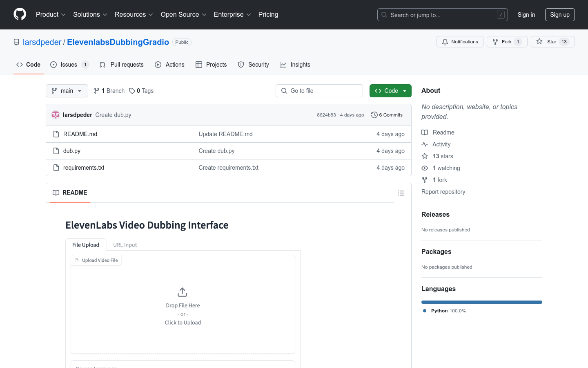Expand the Product menu
This screenshot has height=368, width=588.
51,15
